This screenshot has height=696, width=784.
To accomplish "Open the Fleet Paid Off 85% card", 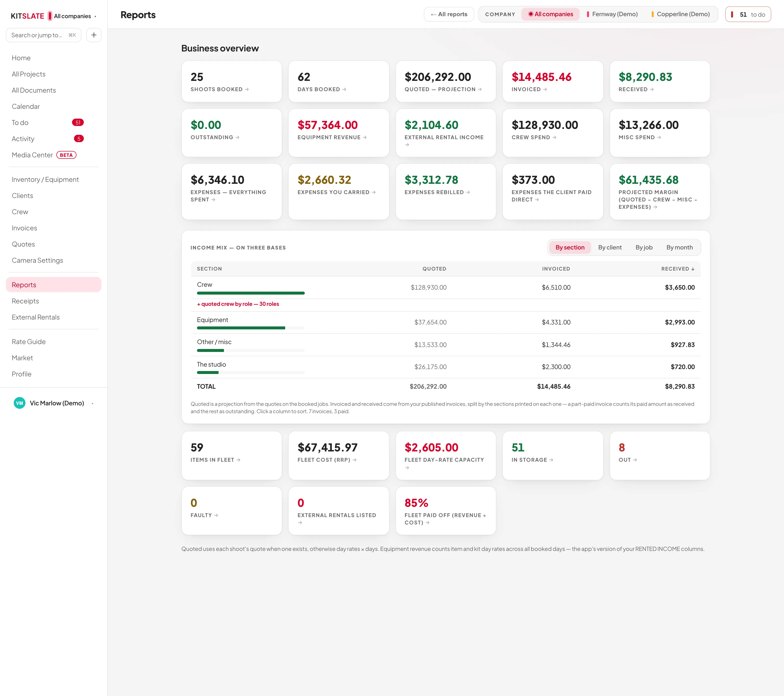I will tap(446, 511).
